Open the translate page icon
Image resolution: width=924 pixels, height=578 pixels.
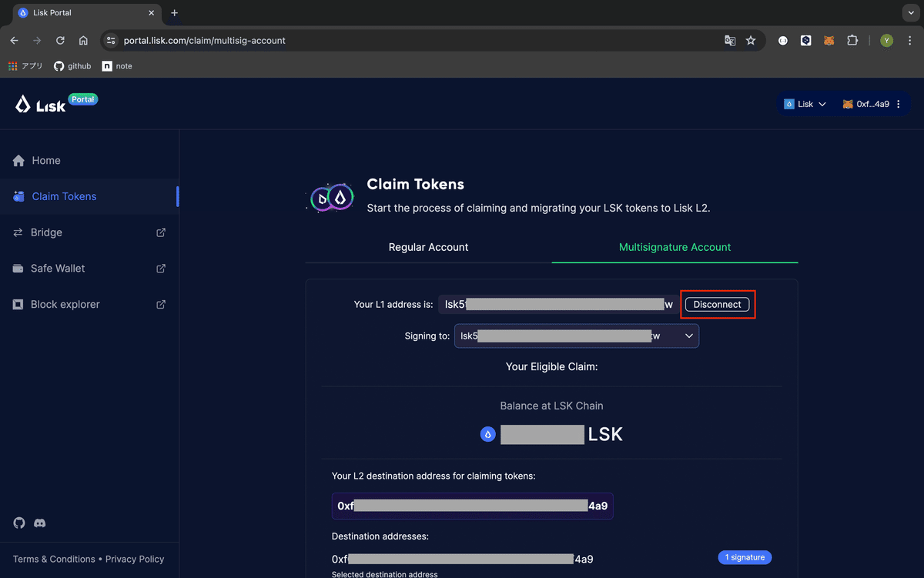730,41
